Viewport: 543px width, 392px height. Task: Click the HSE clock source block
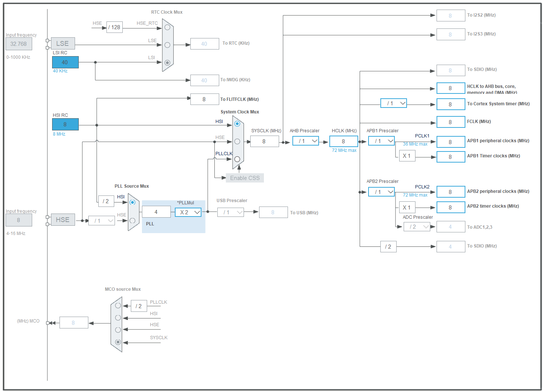pyautogui.click(x=63, y=220)
